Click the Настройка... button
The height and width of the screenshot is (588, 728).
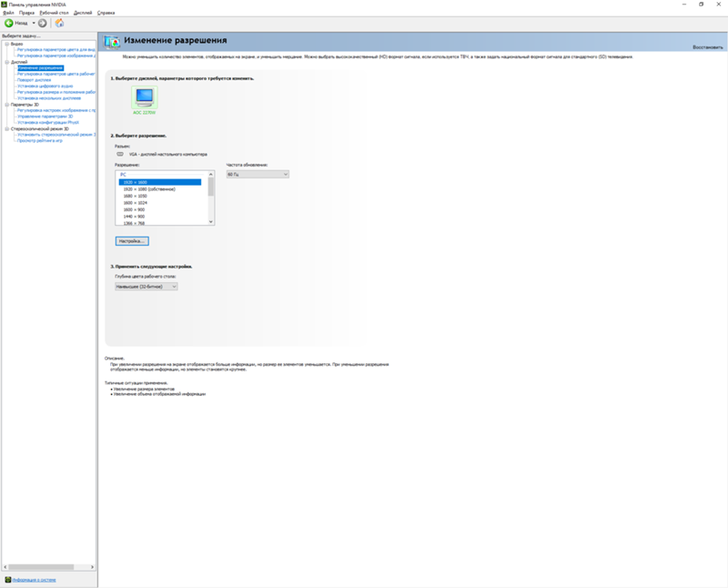(x=131, y=240)
